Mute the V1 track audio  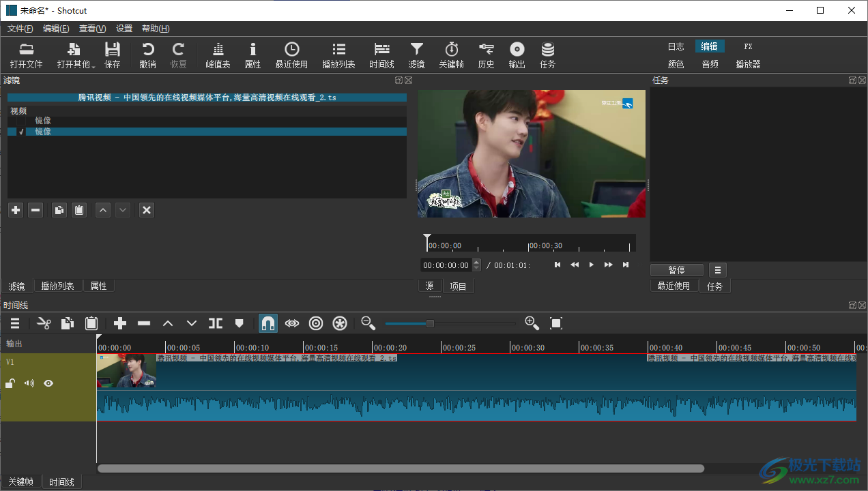coord(29,383)
